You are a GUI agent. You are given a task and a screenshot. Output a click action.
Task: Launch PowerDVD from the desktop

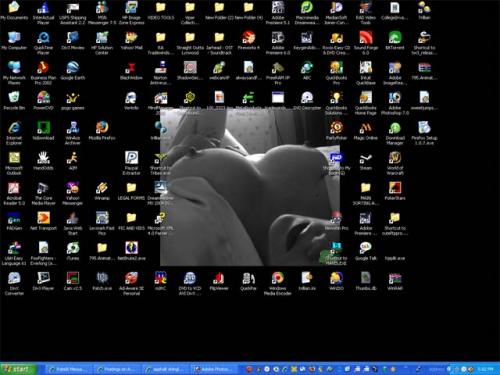[x=43, y=101]
